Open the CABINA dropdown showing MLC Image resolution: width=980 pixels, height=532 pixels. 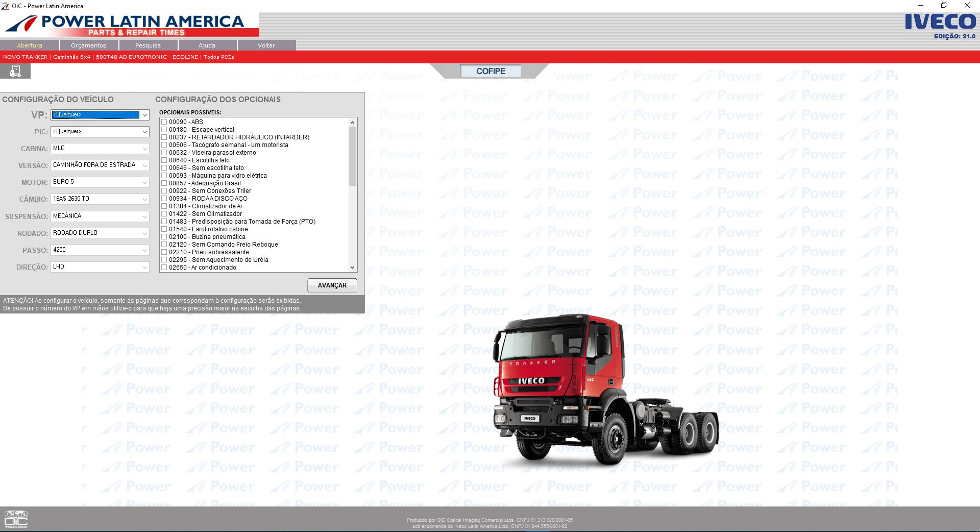coord(100,149)
